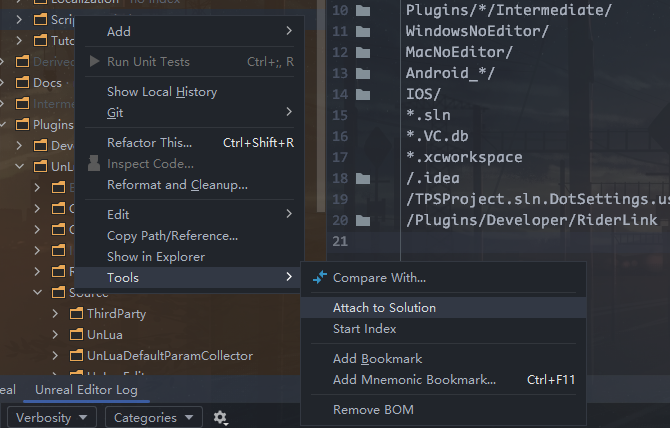Expand the Tutorials folder chevron
The image size is (670, 428).
19,41
